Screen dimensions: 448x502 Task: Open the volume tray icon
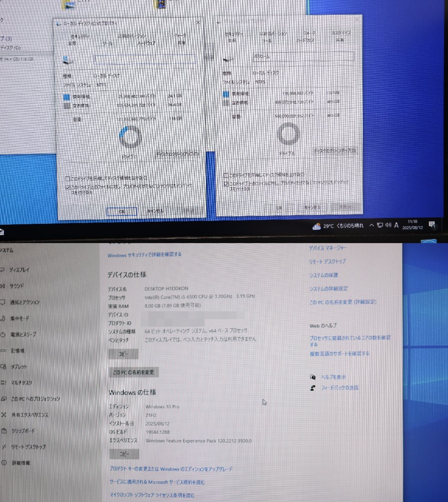(388, 225)
